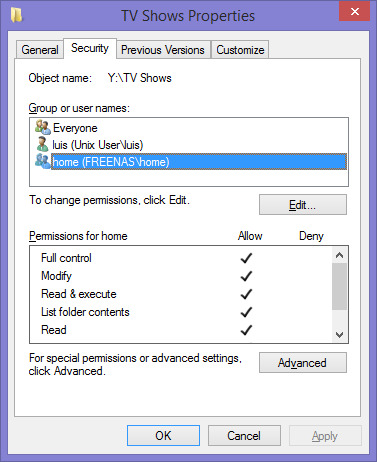Viewport: 377px width, 462px height.
Task: Click the home group icon
Action: pos(43,161)
